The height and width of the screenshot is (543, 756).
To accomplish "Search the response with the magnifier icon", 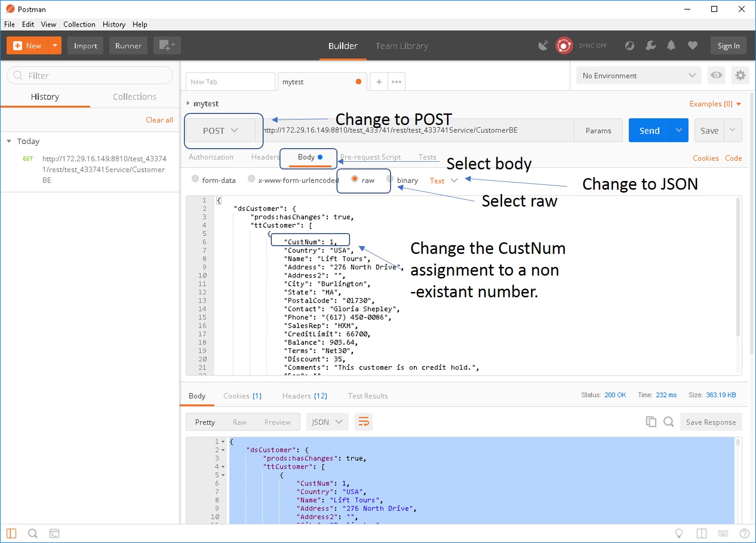I will [669, 422].
